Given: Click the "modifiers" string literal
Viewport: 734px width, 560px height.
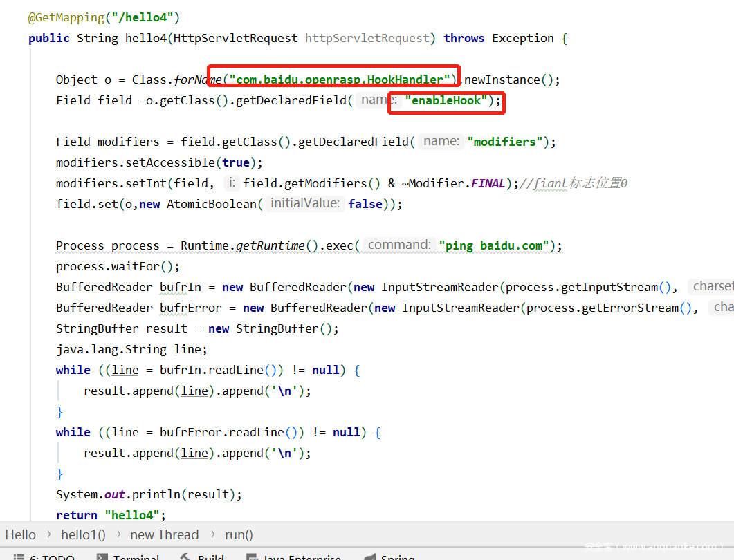Looking at the screenshot, I should 505,142.
